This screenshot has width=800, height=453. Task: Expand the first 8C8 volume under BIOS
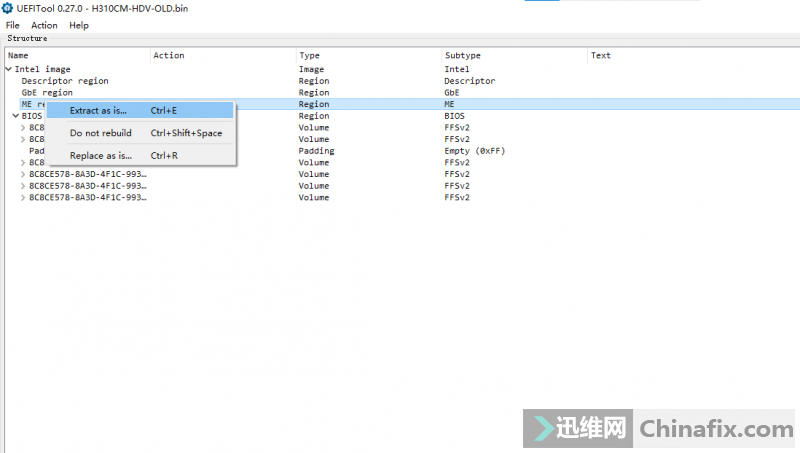click(x=23, y=128)
